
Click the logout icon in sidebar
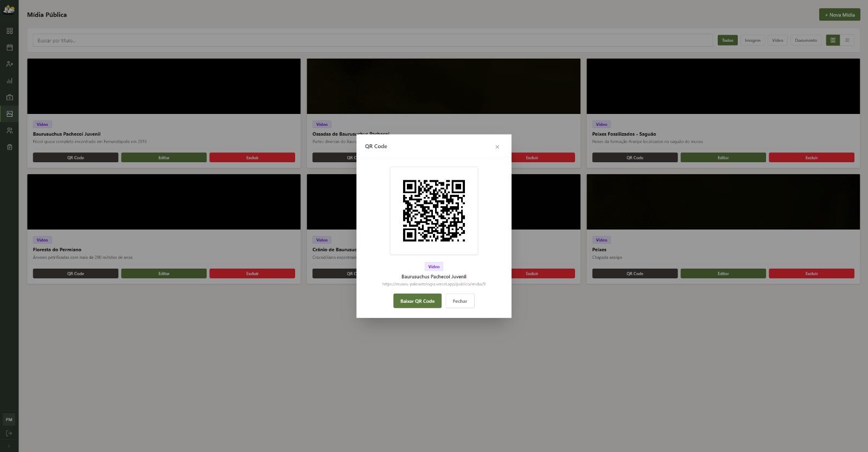point(9,434)
